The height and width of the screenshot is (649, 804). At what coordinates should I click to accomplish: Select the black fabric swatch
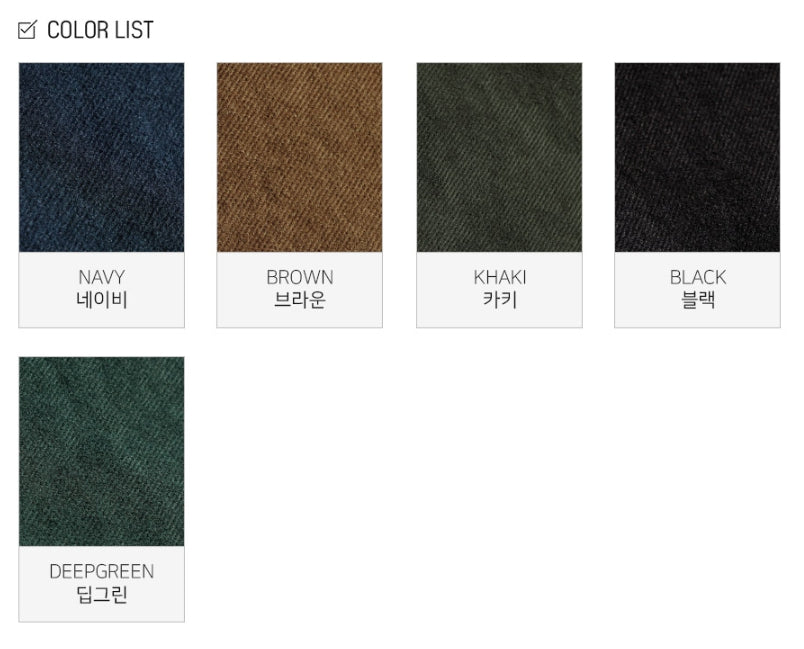(697, 157)
